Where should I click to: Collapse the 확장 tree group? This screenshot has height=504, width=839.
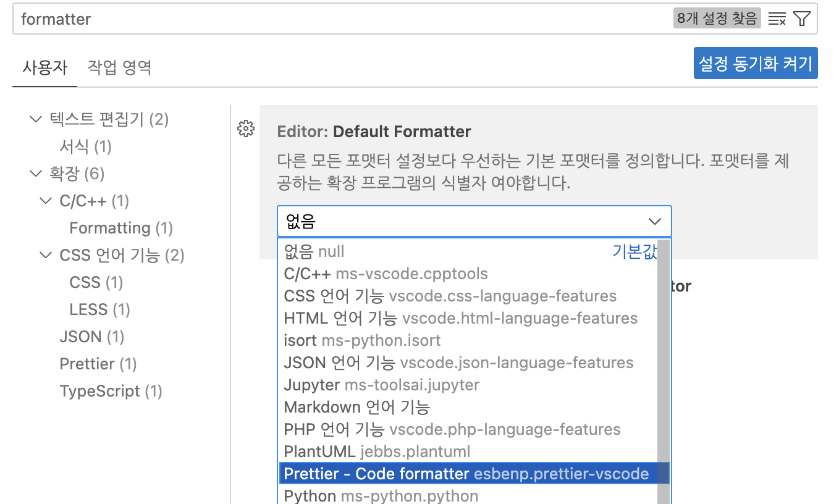[35, 173]
